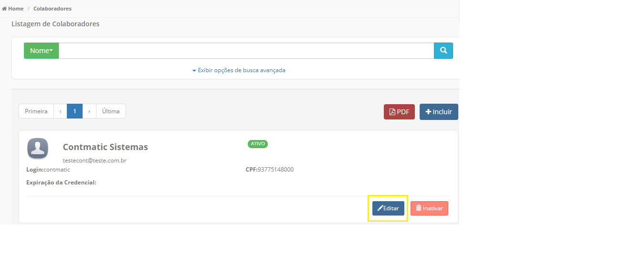Click the Colaboradores breadcrumb
Screen dimensions: 644x270
pos(53,9)
